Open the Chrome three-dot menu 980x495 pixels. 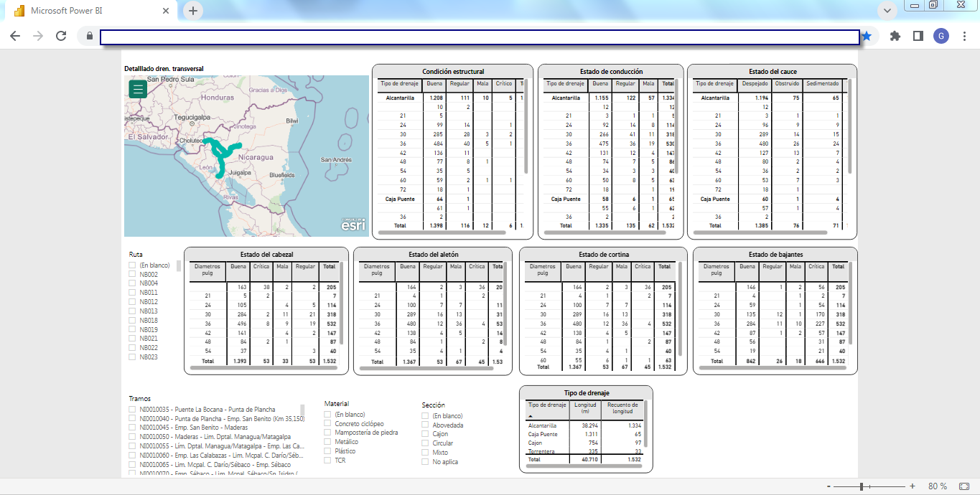click(963, 36)
